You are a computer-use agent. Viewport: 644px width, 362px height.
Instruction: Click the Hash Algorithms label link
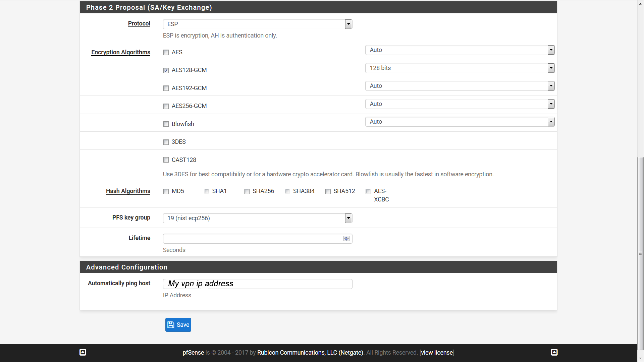pos(128,191)
